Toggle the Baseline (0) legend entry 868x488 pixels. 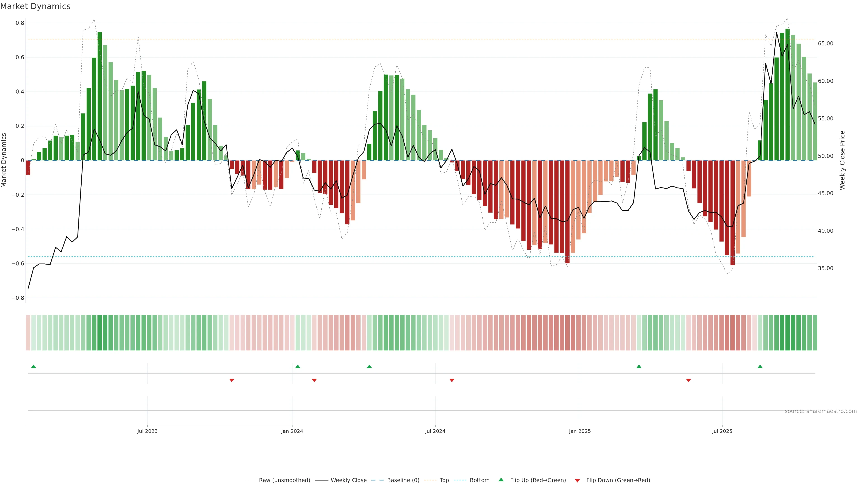[x=403, y=480]
